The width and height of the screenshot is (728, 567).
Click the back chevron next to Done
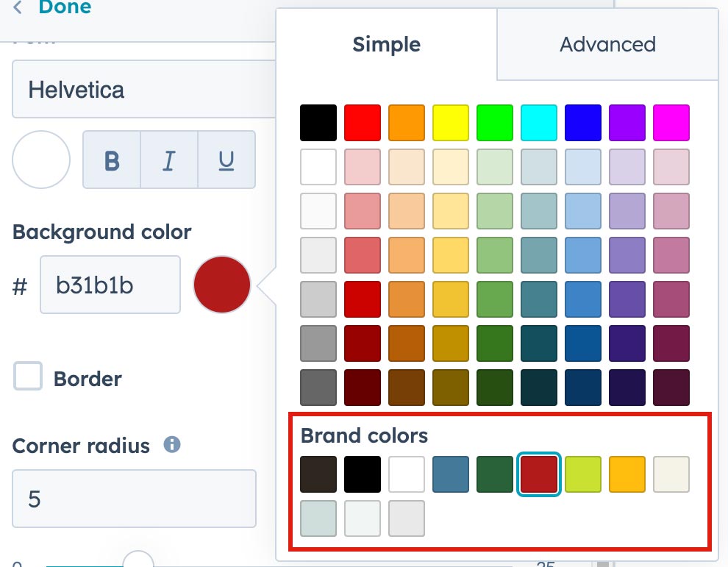(18, 8)
